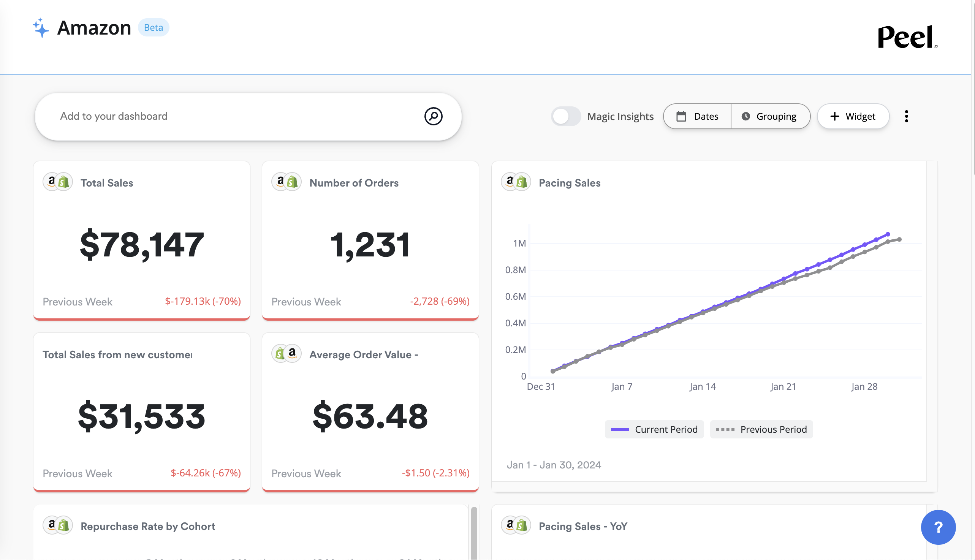975x560 pixels.
Task: Click the magnifying glass in the dashboard search bar
Action: pos(434,116)
